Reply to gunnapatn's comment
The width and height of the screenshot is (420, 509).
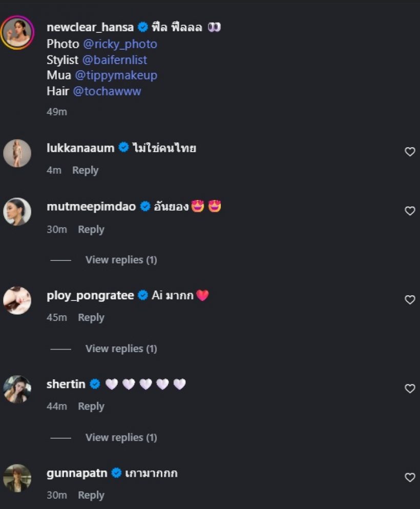point(91,495)
